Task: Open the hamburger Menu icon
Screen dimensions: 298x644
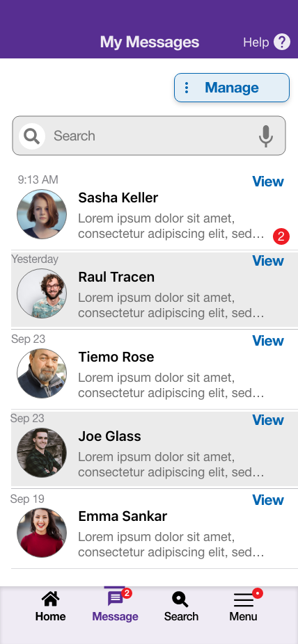Action: point(243,600)
